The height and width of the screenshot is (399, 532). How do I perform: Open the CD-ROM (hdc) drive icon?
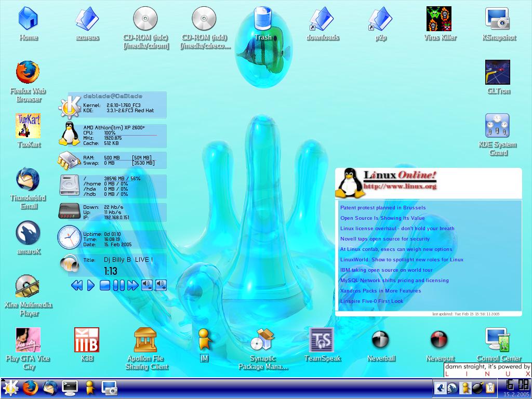pyautogui.click(x=145, y=19)
